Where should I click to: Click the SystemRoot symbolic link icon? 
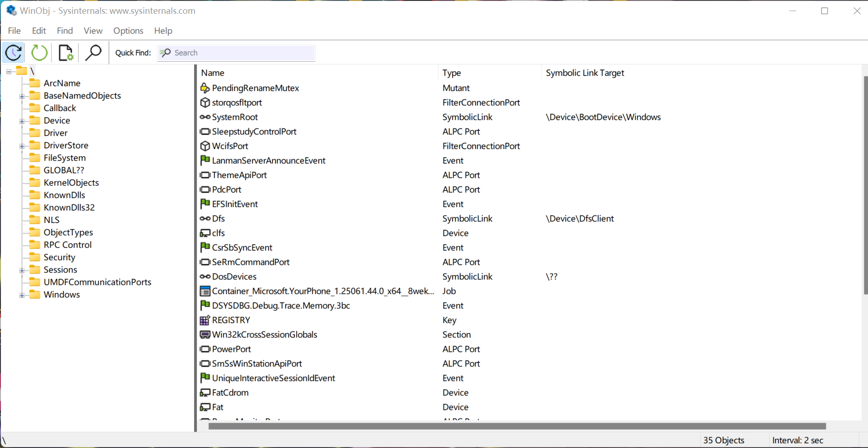(205, 117)
